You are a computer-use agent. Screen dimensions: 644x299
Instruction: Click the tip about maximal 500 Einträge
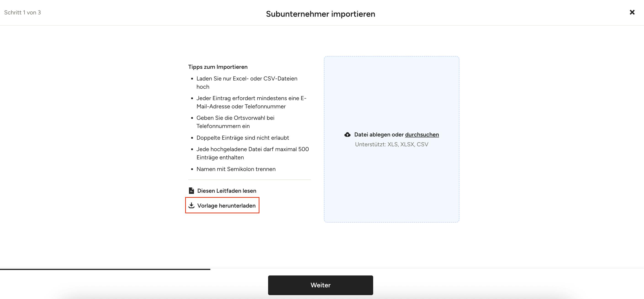tap(253, 153)
